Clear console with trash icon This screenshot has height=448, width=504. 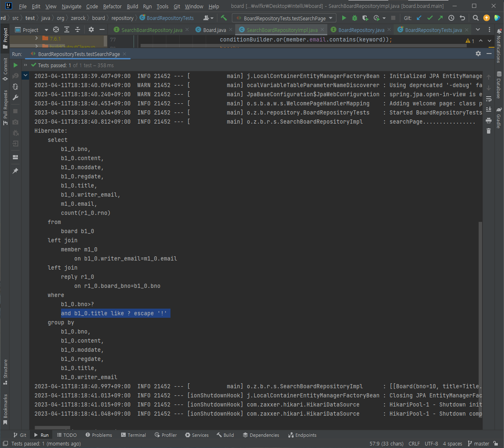[x=489, y=131]
